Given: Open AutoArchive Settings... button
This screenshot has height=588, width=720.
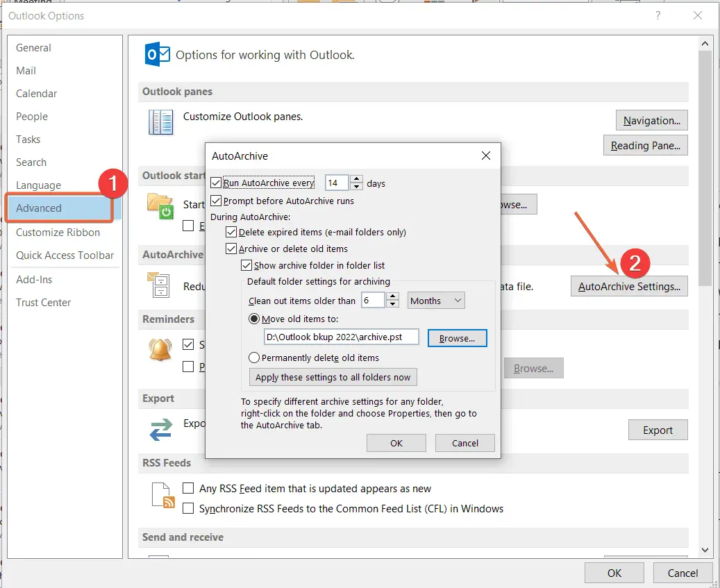Looking at the screenshot, I should pos(629,287).
